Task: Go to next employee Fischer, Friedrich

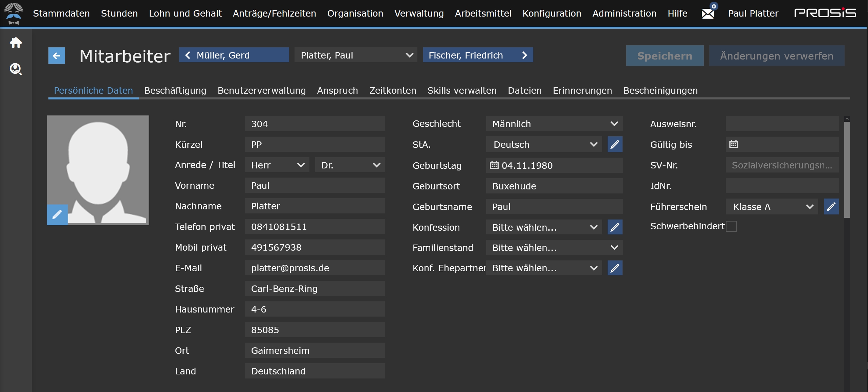Action: point(478,55)
